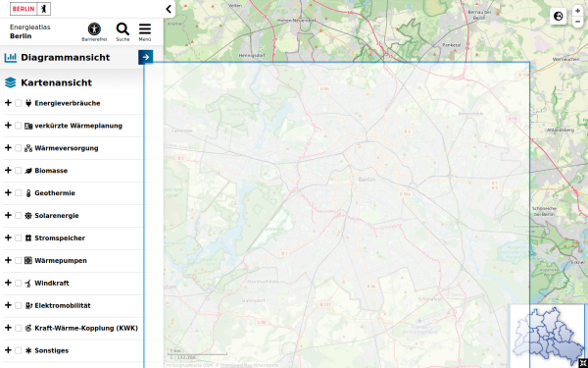Expand the Sonstiges category
The width and height of the screenshot is (588, 368).
(8, 350)
